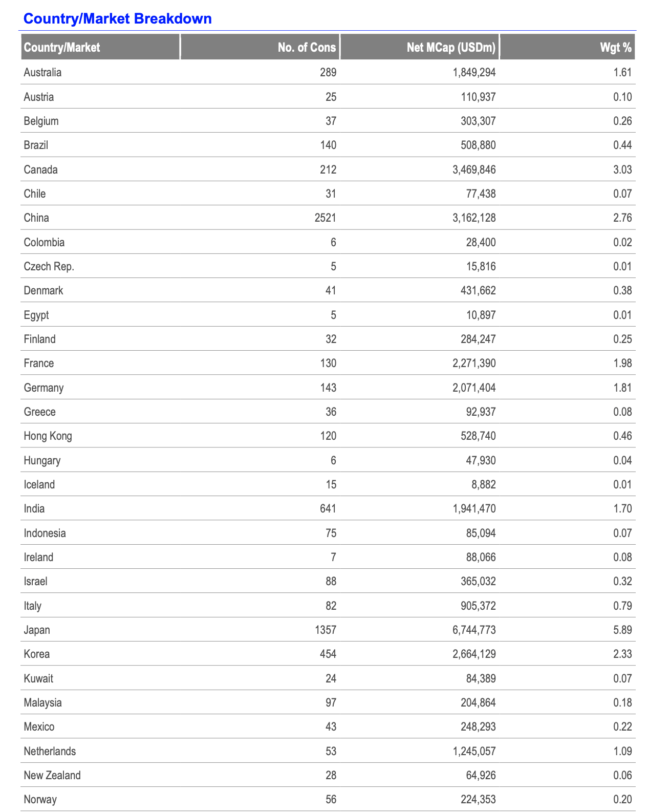Select Brazil's net market cap 508,880
Image resolution: width=648 pixels, height=812 pixels.
[477, 145]
